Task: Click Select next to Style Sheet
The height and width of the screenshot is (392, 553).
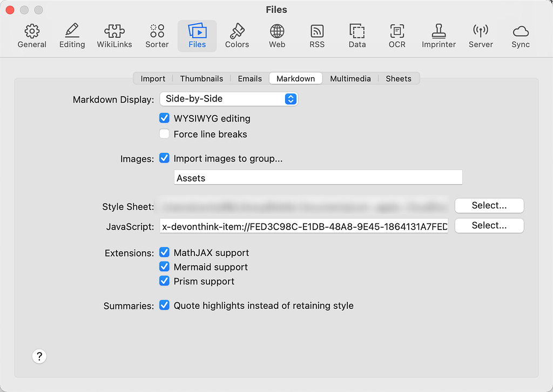Action: point(489,206)
